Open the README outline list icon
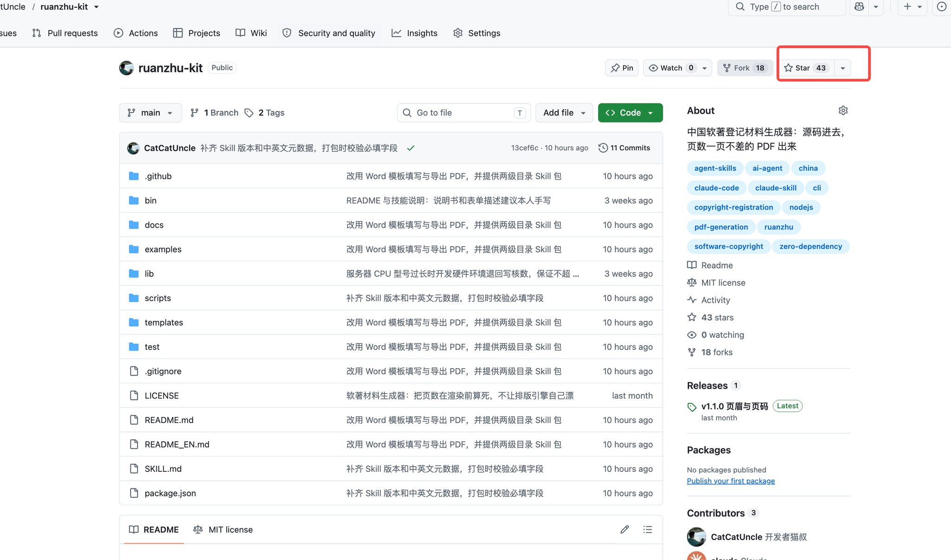This screenshot has height=560, width=951. (x=647, y=529)
